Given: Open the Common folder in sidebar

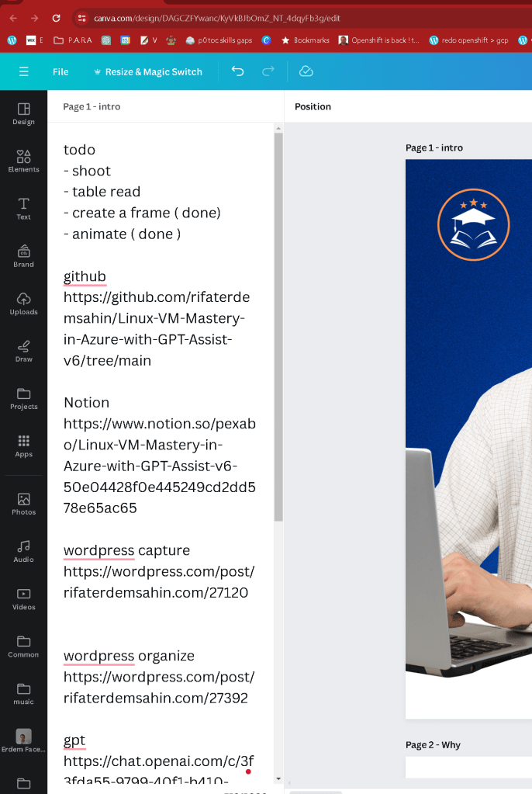Looking at the screenshot, I should click(x=23, y=647).
